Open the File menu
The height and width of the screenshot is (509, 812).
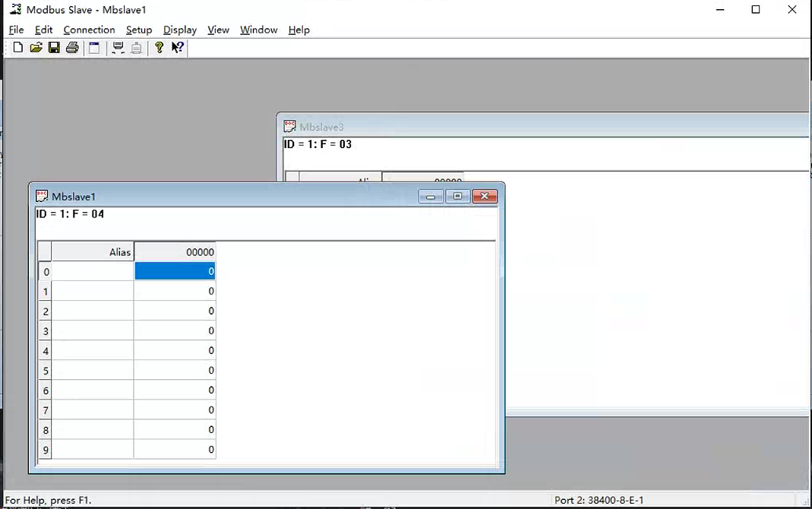16,30
